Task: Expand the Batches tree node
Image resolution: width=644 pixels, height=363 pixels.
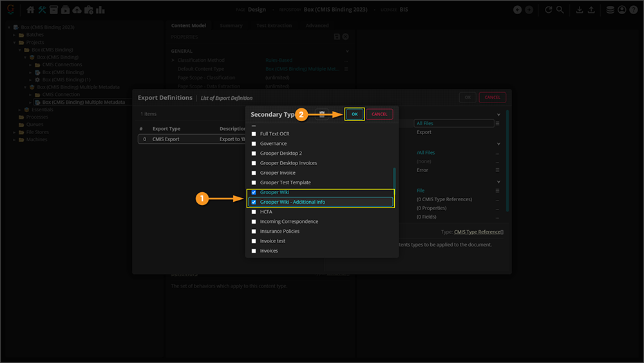Action: coord(14,35)
